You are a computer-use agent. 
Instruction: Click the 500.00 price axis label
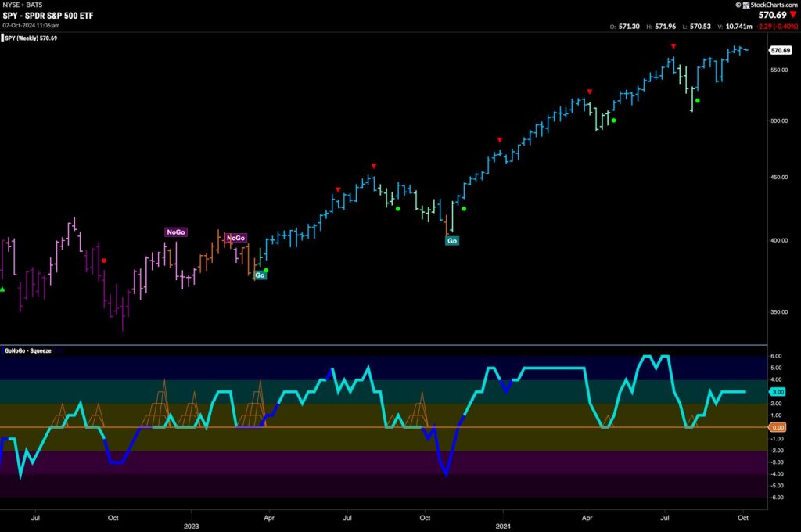[x=780, y=121]
